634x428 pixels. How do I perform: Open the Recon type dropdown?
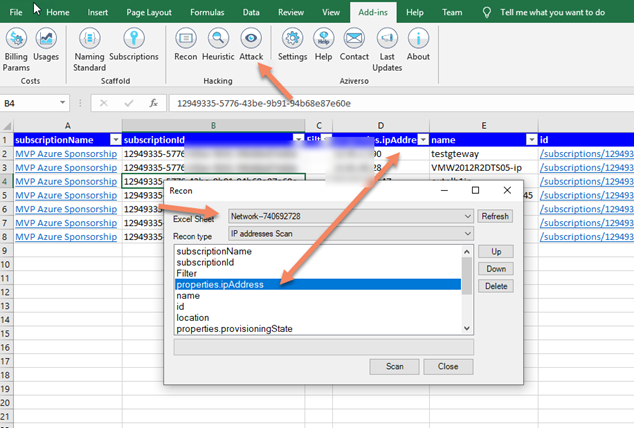(467, 233)
